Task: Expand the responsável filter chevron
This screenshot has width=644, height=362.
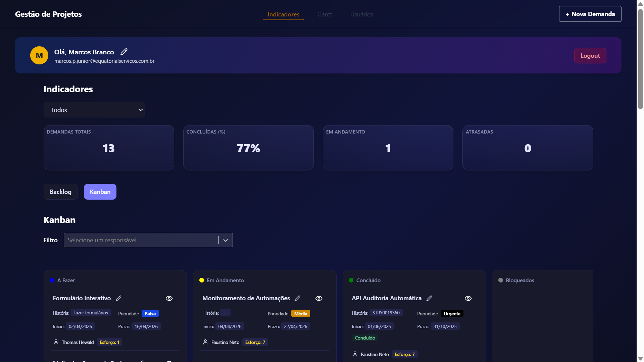Action: pyautogui.click(x=226, y=240)
